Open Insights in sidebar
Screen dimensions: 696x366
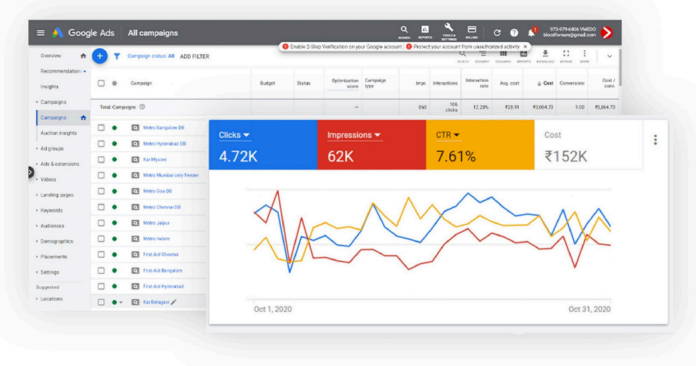coord(49,87)
